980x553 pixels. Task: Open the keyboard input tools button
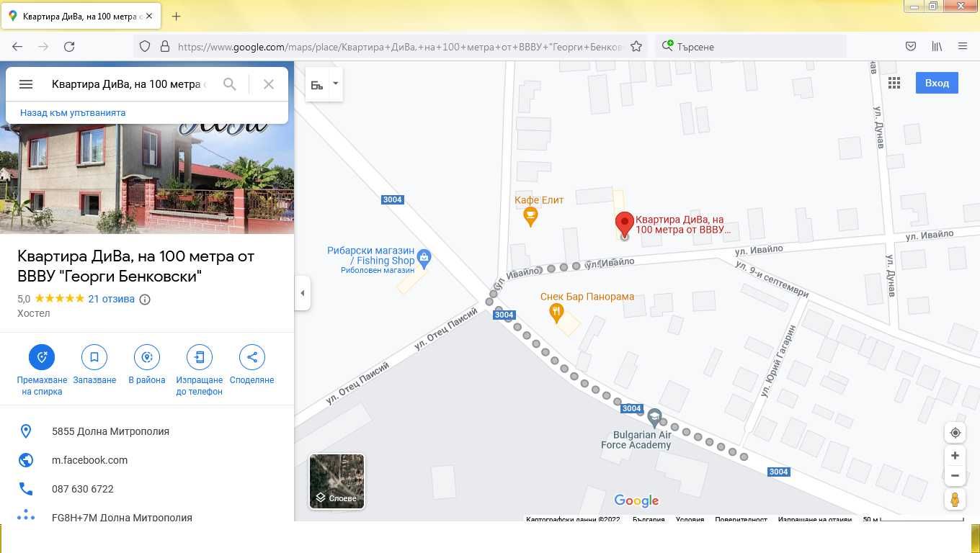(317, 84)
